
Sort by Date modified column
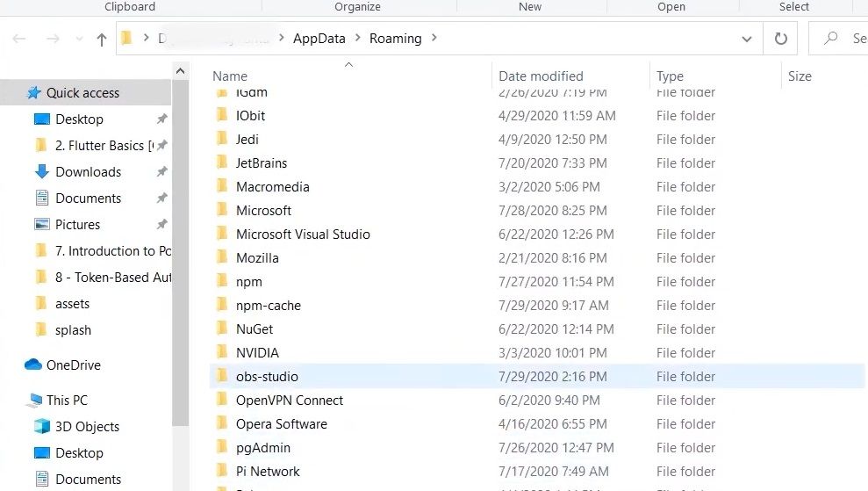point(541,76)
